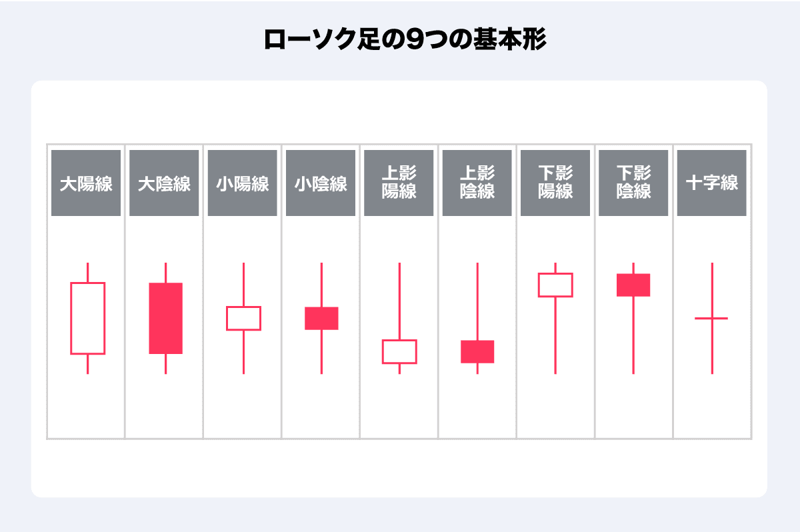Image resolution: width=800 pixels, height=532 pixels.
Task: Choose the 下影陽線 header label
Action: (x=555, y=183)
